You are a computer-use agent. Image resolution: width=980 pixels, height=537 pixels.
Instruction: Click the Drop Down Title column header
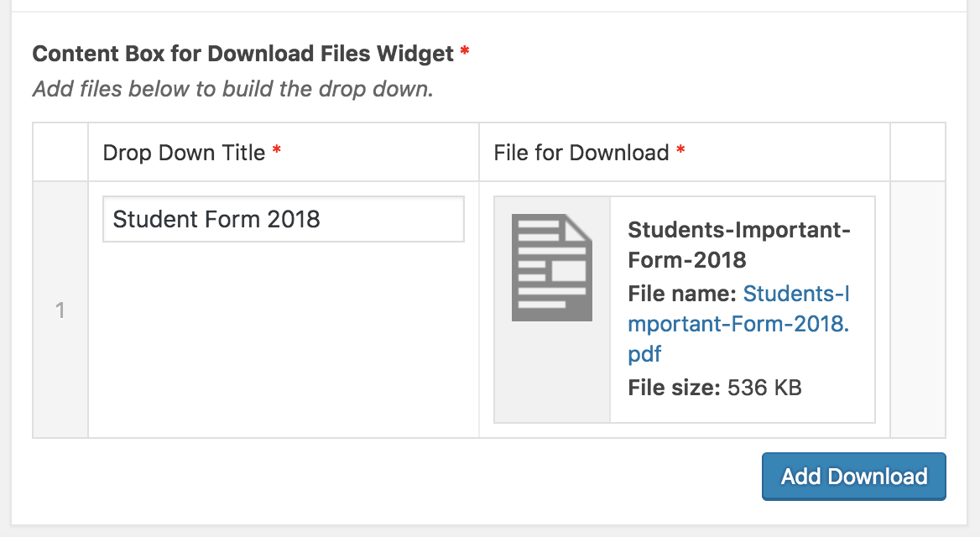click(x=184, y=153)
